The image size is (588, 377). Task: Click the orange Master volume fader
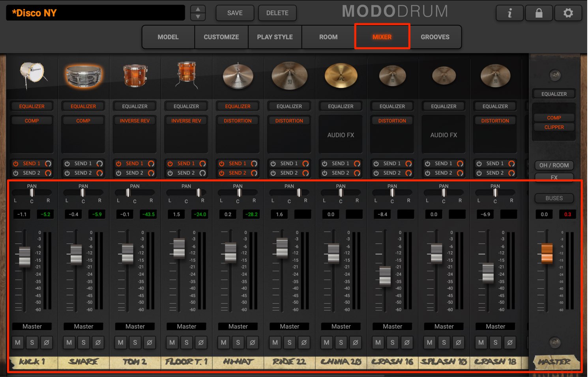(547, 254)
